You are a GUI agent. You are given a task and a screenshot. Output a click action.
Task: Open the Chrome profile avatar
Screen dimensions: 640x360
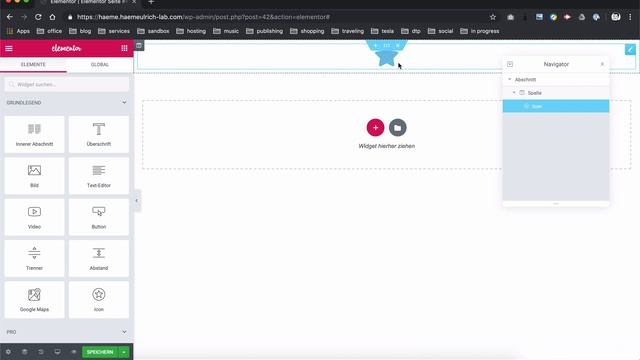coord(616,17)
